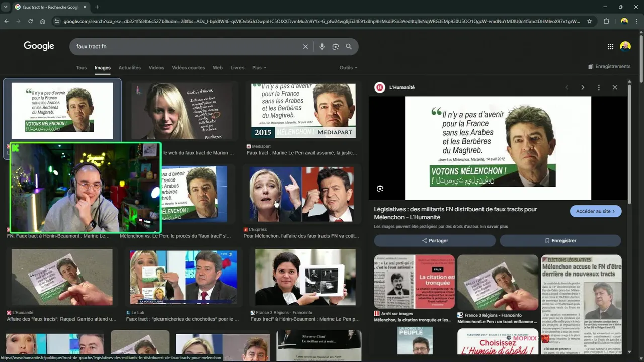Screen dimensions: 644x362
Task: Open the Google apps grid
Action: 610,47
